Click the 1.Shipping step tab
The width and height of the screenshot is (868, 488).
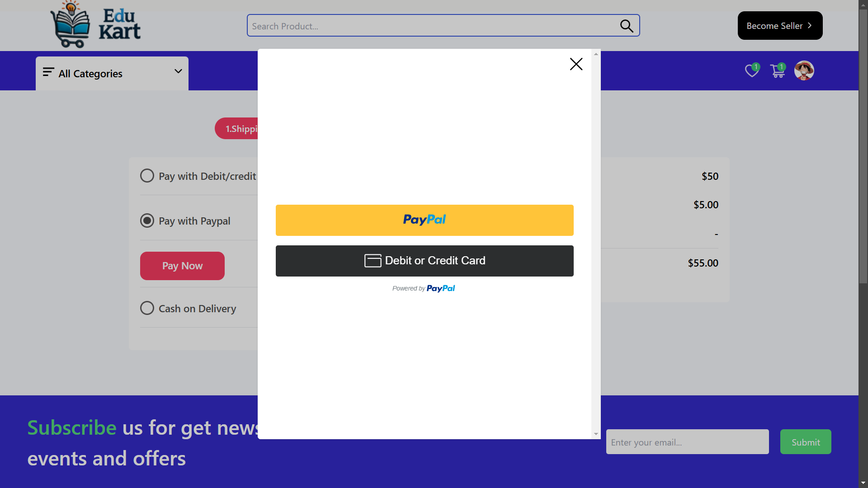[x=236, y=128]
